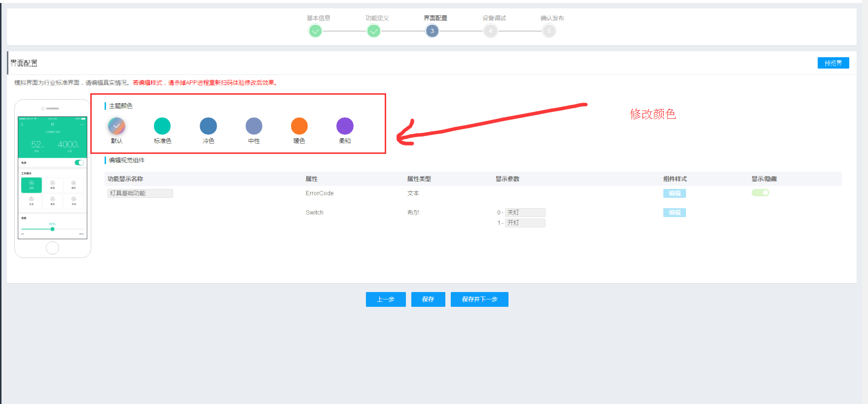The image size is (868, 404).
Task: Toggle the 电源 switch in phone preview
Action: click(x=79, y=162)
